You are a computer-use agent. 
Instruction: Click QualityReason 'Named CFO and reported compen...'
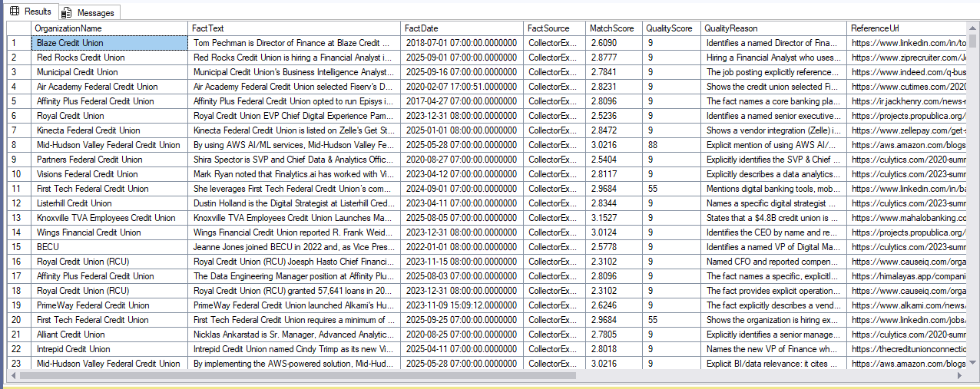coord(774,262)
